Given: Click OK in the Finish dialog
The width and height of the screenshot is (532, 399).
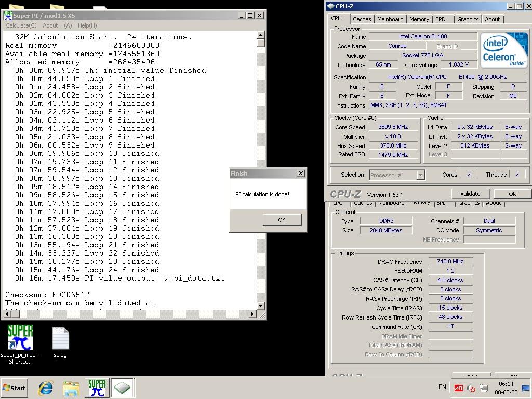Looking at the screenshot, I should (x=282, y=220).
